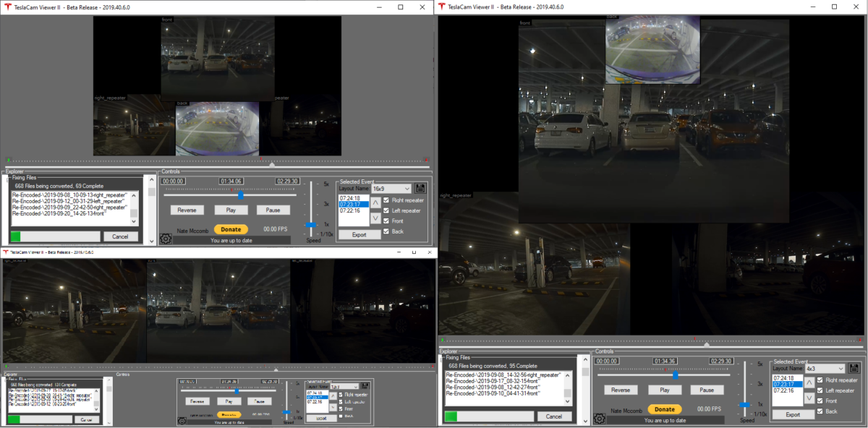The width and height of the screenshot is (868, 428).
Task: Cancel file conversion showing 95 Complete
Action: 554,416
